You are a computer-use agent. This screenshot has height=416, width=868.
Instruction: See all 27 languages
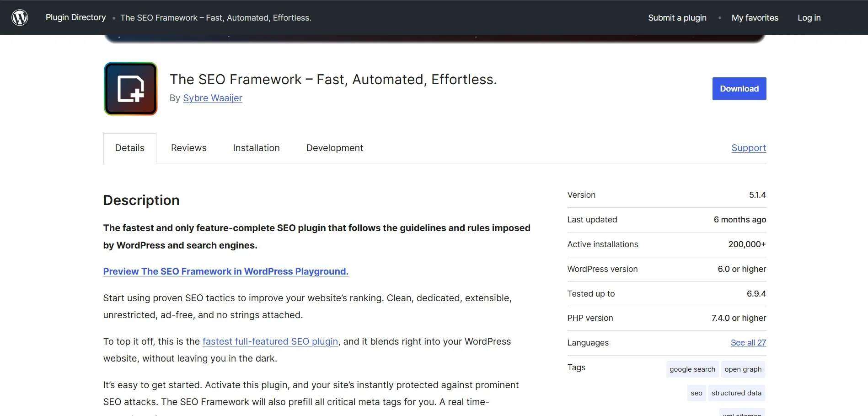[748, 343]
